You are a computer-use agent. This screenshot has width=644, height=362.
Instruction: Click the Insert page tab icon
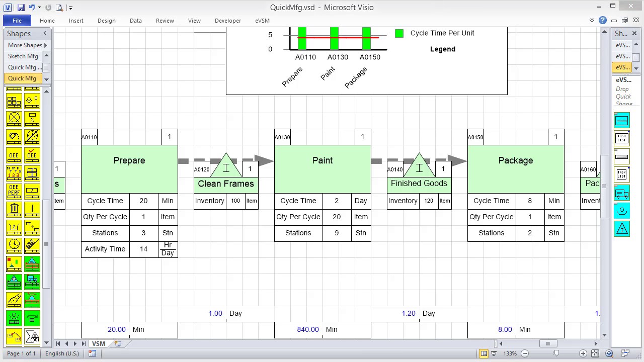[x=118, y=344]
